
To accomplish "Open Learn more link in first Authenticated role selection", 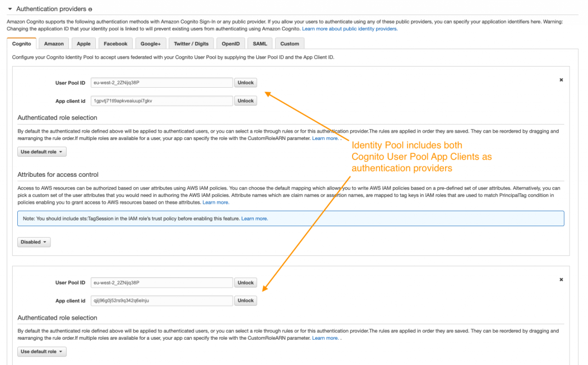I will [325, 138].
